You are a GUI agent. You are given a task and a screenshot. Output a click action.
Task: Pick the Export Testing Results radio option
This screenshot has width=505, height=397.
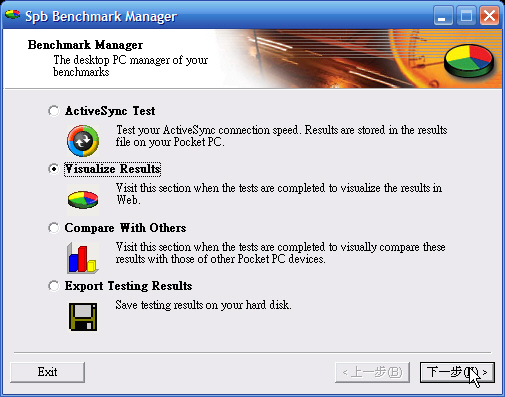(53, 286)
